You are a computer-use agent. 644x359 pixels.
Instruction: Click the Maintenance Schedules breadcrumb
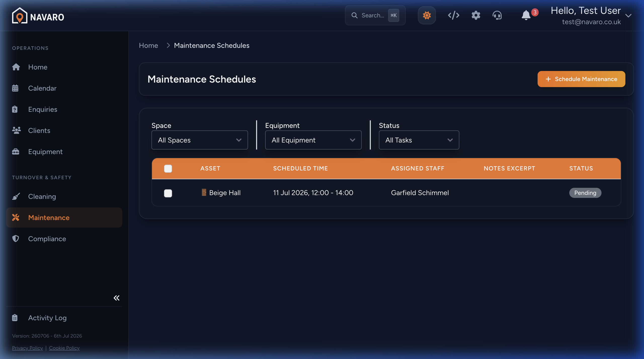pos(212,45)
